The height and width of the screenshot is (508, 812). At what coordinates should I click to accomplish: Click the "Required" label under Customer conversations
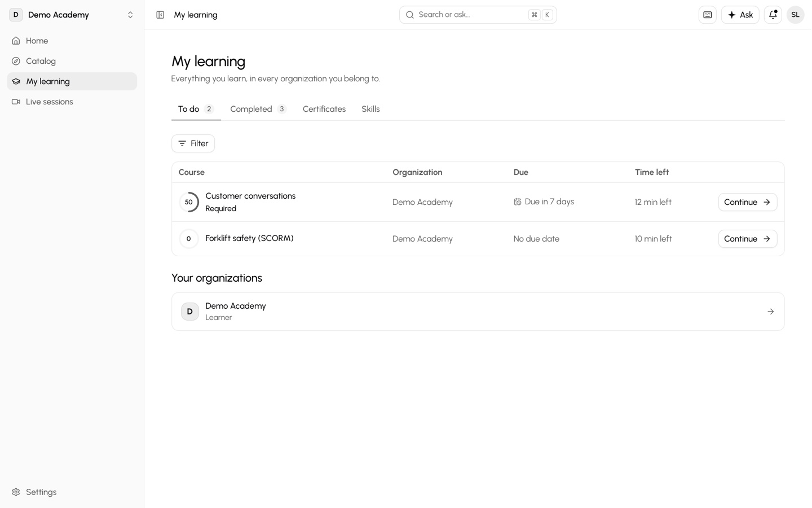pyautogui.click(x=220, y=208)
